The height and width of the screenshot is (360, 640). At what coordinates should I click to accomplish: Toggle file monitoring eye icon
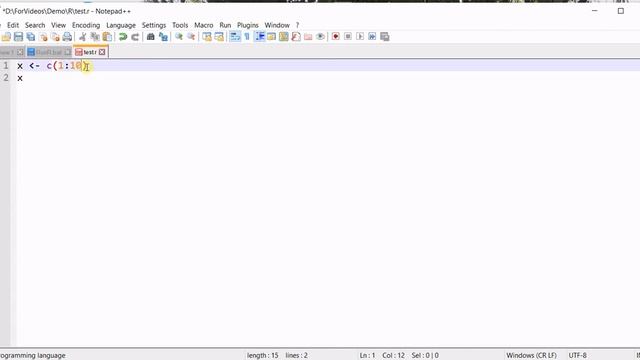coord(320,37)
